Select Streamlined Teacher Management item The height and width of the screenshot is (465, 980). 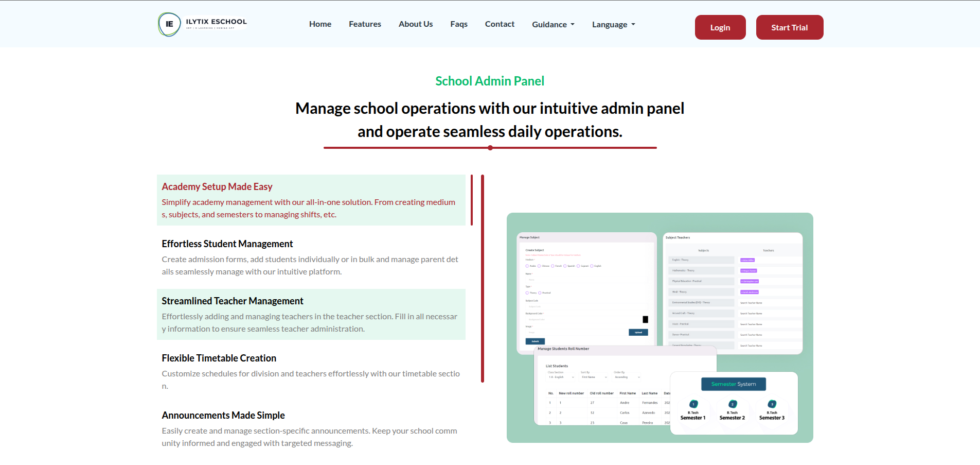click(311, 315)
